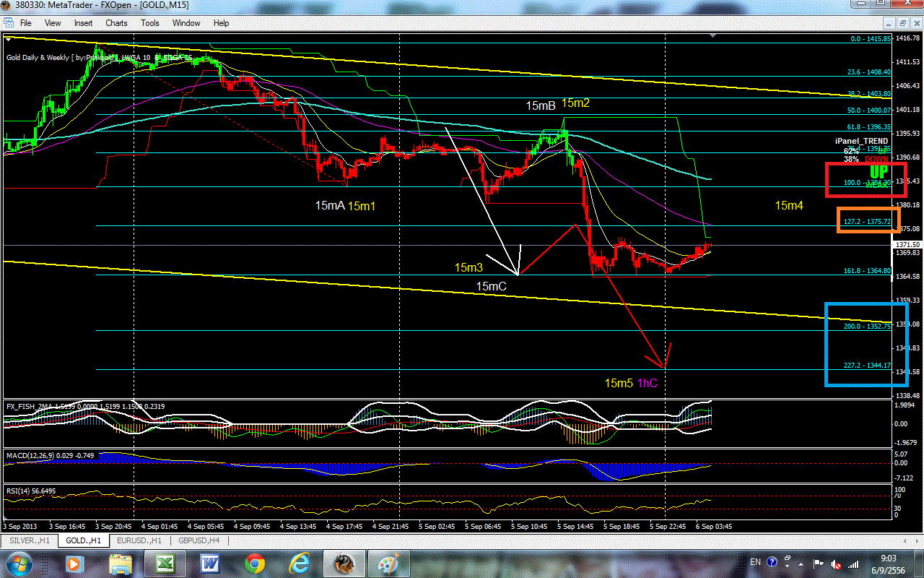Open Windows Explorer from the taskbar
This screenshot has height=578, width=924.
(x=120, y=563)
